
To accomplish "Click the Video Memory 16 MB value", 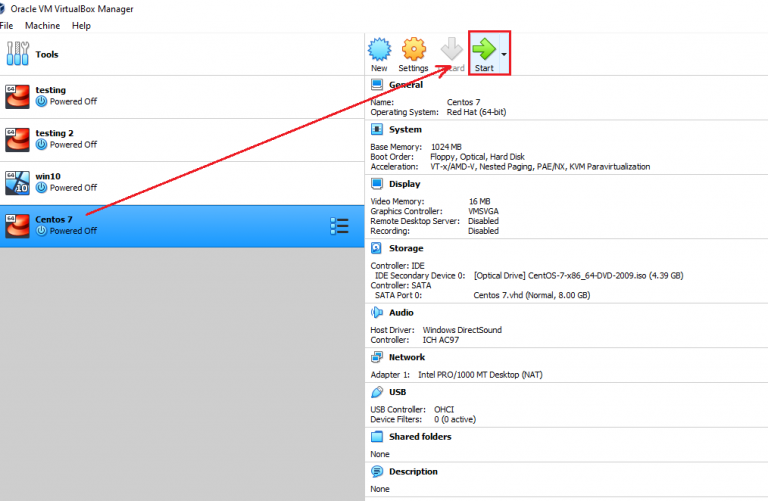I will [x=480, y=201].
